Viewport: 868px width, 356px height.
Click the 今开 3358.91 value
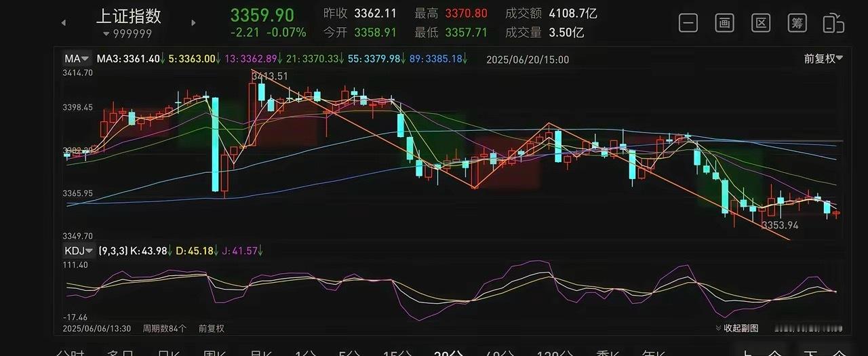(x=359, y=32)
